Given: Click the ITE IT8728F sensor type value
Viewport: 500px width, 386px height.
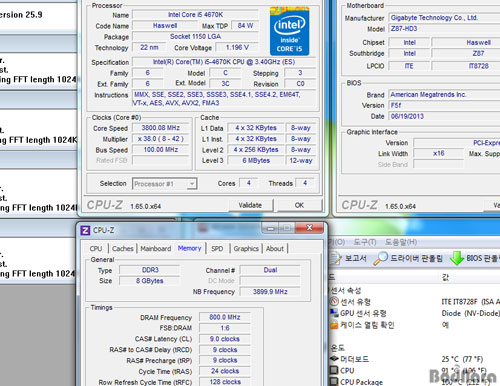Looking at the screenshot, I should point(471,302).
